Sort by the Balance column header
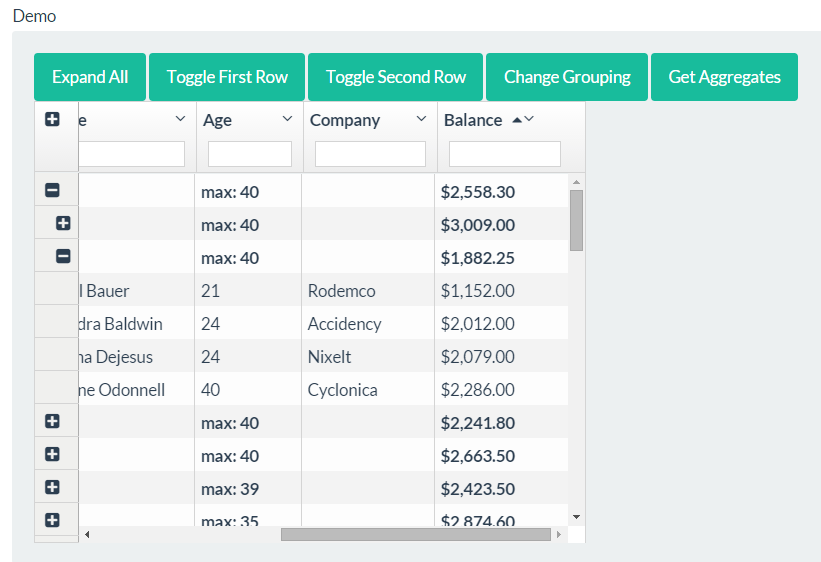 click(473, 120)
